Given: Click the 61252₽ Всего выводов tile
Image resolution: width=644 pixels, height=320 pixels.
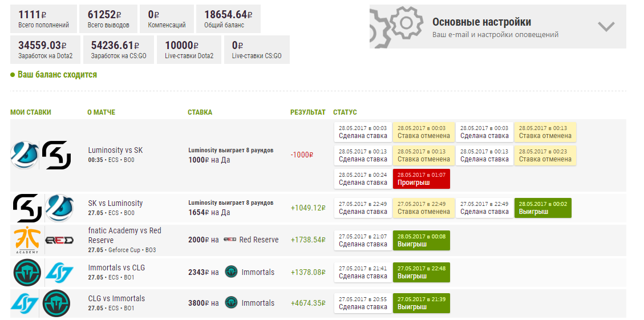Looking at the screenshot, I should click(108, 19).
